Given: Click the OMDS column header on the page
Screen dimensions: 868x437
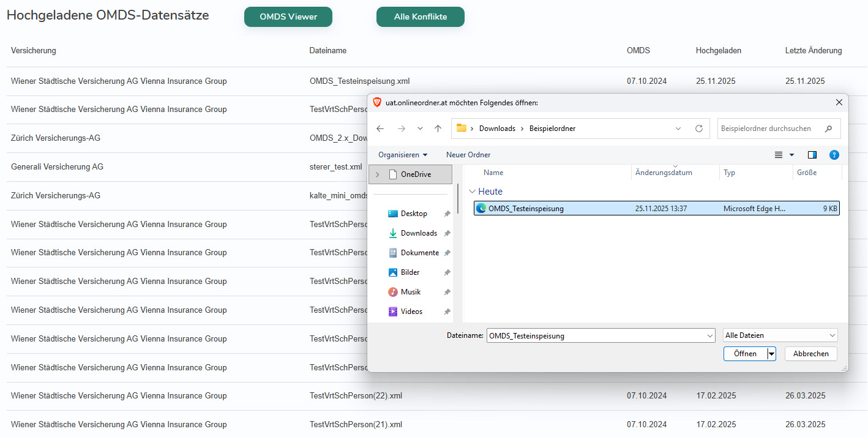Looking at the screenshot, I should pos(638,50).
